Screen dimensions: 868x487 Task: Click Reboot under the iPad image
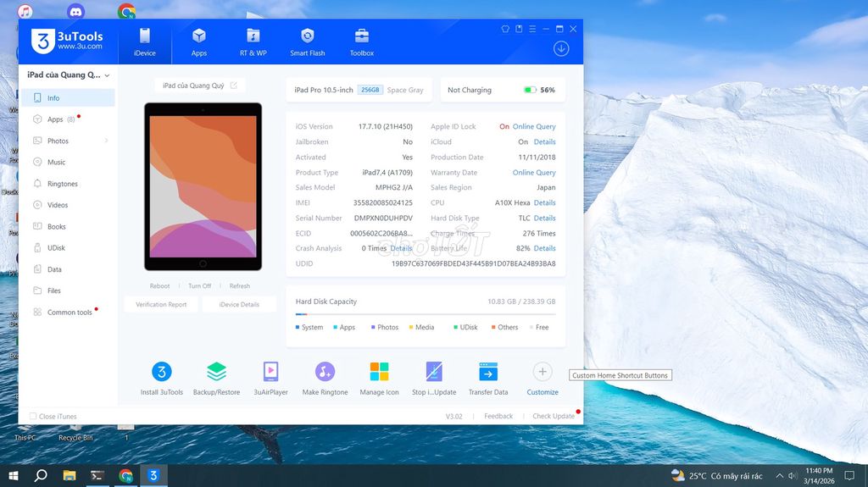coord(159,286)
